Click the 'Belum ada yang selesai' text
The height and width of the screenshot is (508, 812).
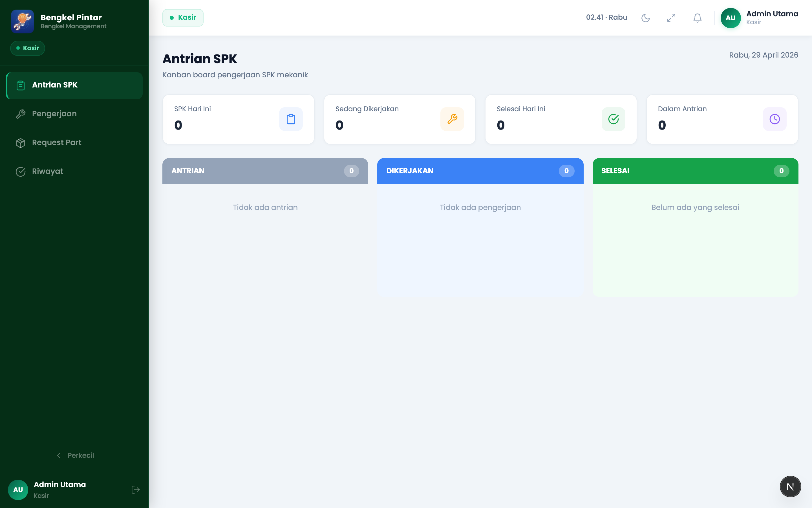tap(695, 207)
